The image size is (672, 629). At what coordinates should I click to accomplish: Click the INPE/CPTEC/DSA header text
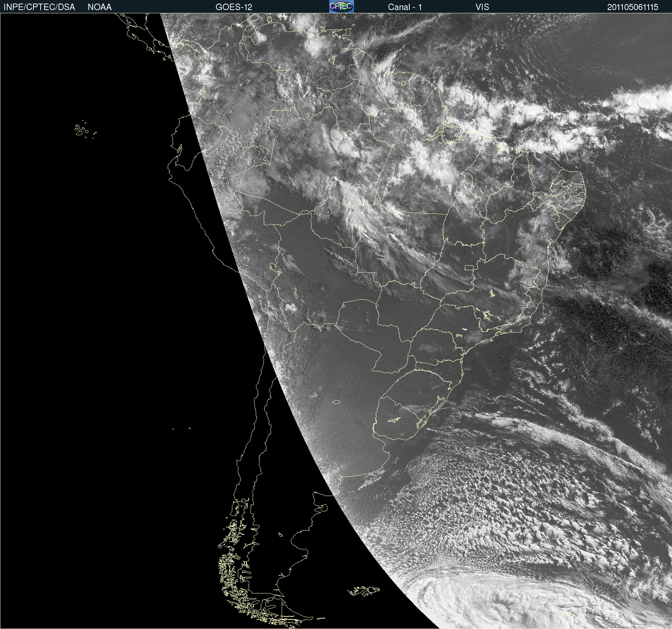39,7
